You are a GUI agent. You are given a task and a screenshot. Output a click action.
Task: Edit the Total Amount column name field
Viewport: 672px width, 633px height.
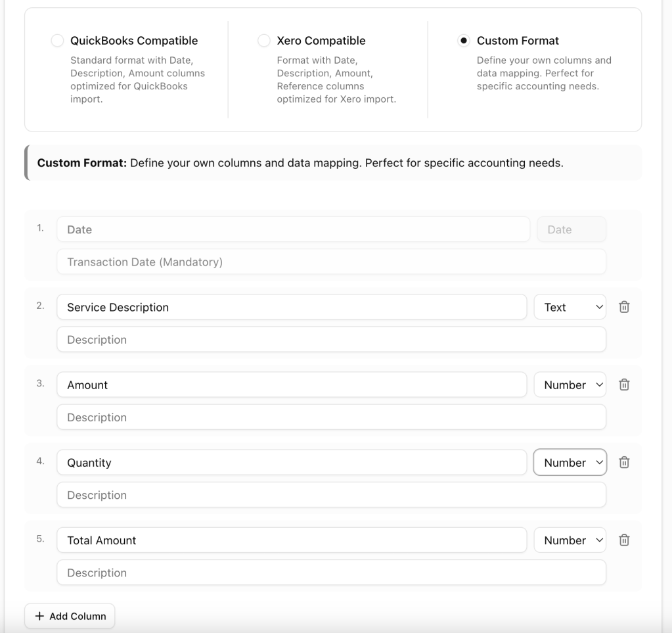click(x=292, y=540)
